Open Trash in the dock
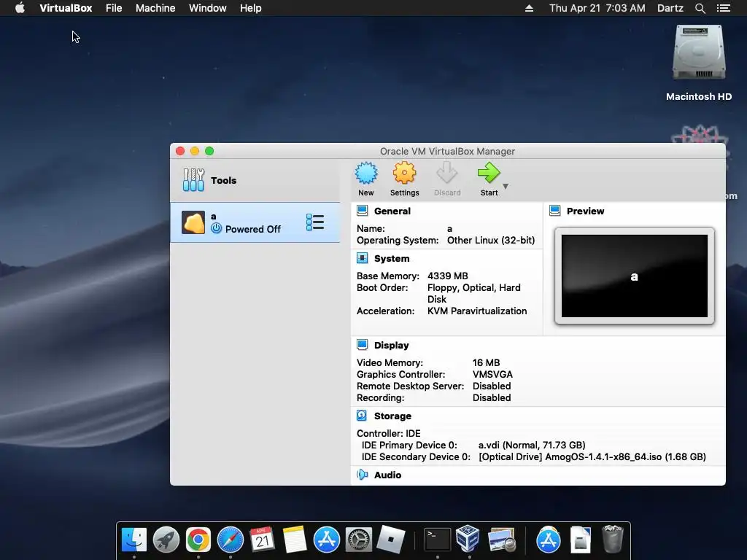The width and height of the screenshot is (747, 560). point(613,539)
